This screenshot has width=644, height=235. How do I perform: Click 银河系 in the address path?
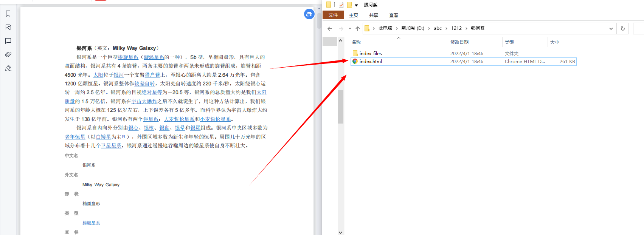pyautogui.click(x=478, y=28)
